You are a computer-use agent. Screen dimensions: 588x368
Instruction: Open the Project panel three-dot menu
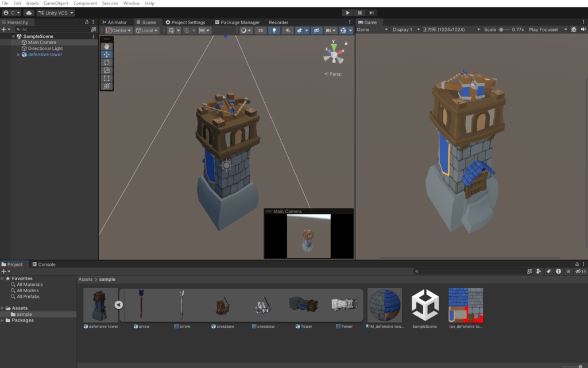pos(583,264)
